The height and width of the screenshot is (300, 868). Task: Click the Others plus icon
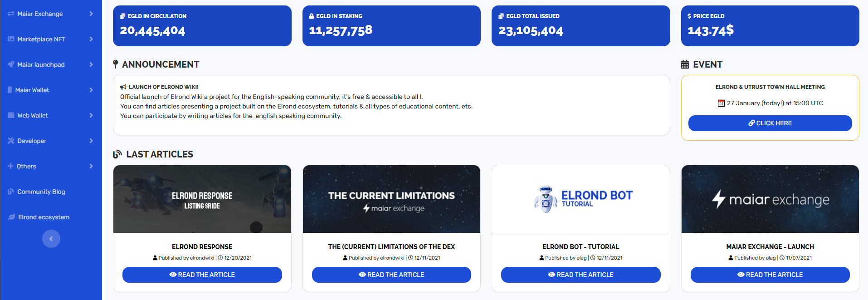coord(10,166)
